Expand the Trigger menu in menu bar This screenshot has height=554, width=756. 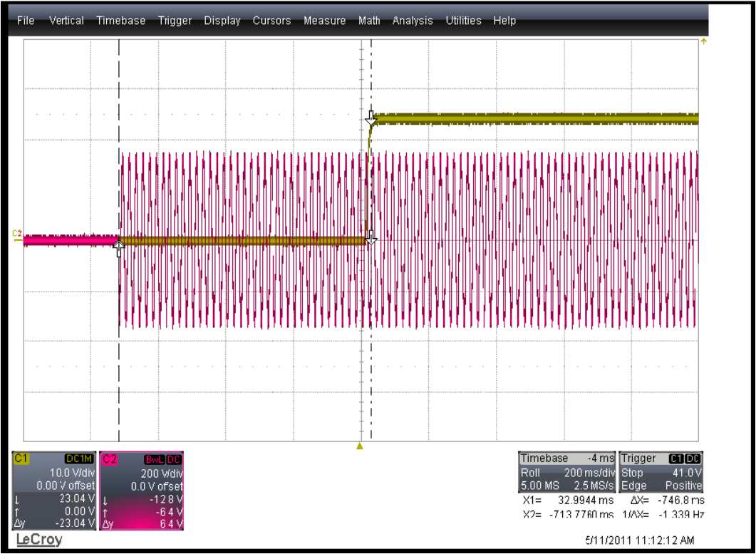(175, 21)
